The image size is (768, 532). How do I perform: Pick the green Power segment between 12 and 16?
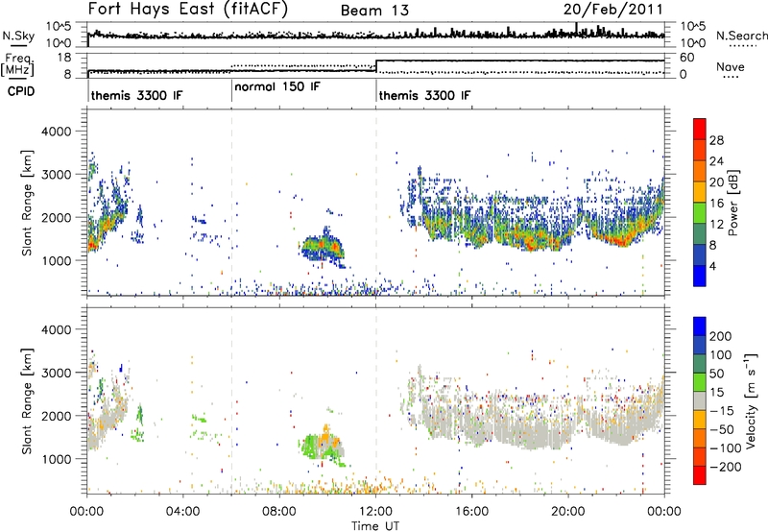[x=700, y=212]
